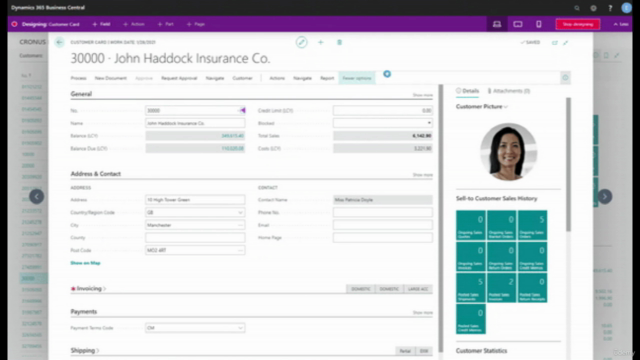The image size is (640, 360).
Task: Click the card's vertical scrollbar
Action: point(440,218)
